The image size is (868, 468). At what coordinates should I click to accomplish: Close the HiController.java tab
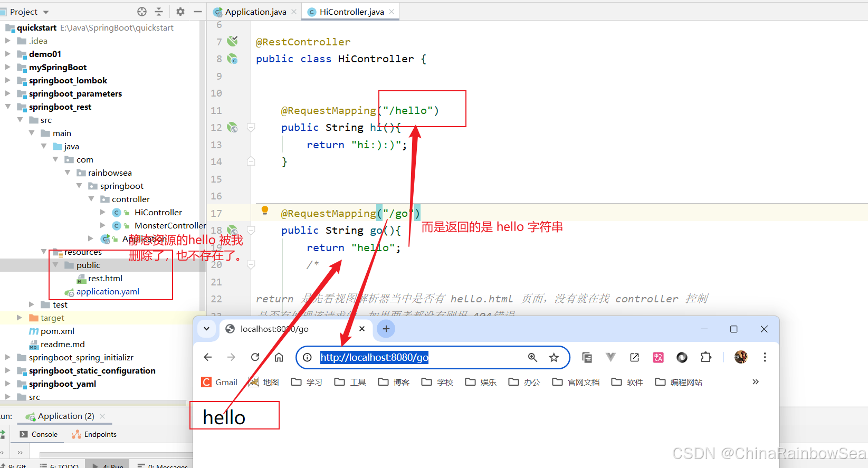pyautogui.click(x=392, y=12)
